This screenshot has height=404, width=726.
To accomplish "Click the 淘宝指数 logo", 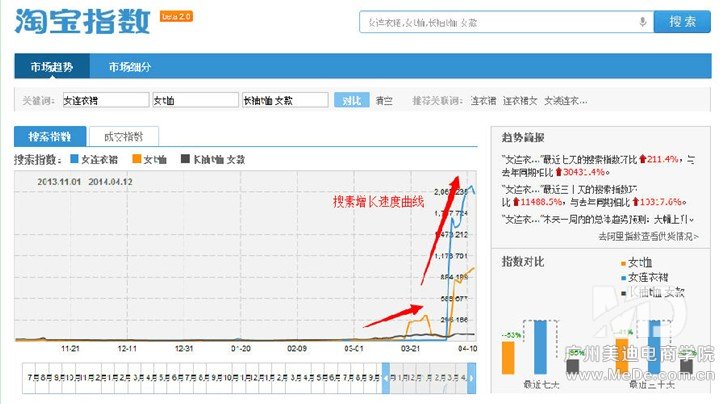I will pyautogui.click(x=82, y=21).
